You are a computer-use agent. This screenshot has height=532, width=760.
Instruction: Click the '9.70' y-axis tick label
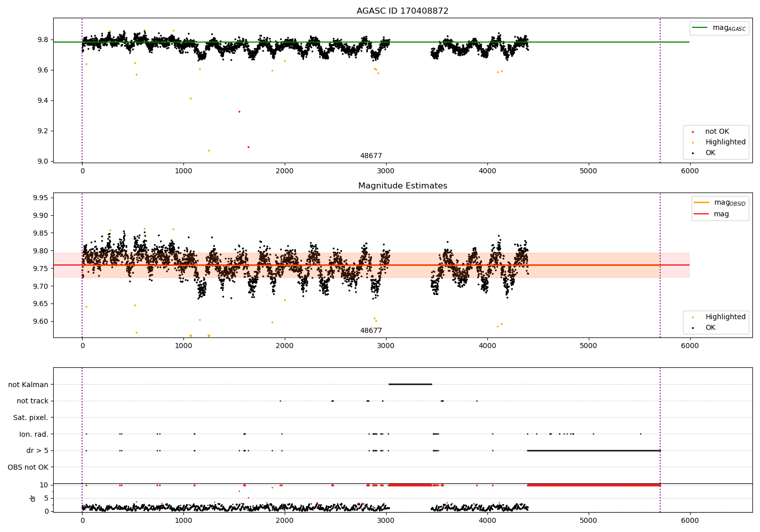click(41, 286)
